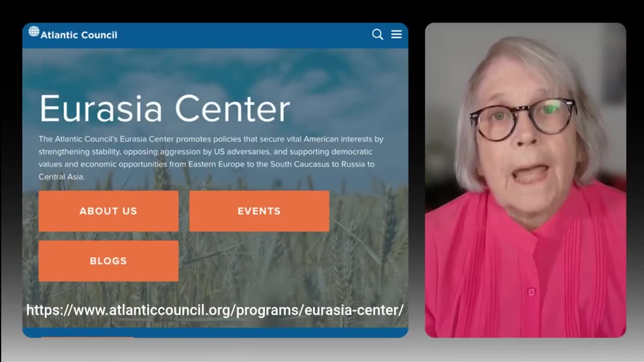
Task: Go to the EVENTS button
Action: [259, 211]
